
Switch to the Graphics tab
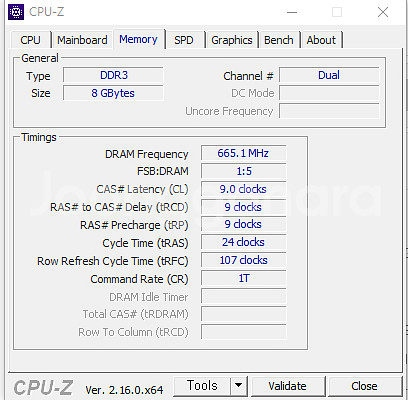coord(232,40)
